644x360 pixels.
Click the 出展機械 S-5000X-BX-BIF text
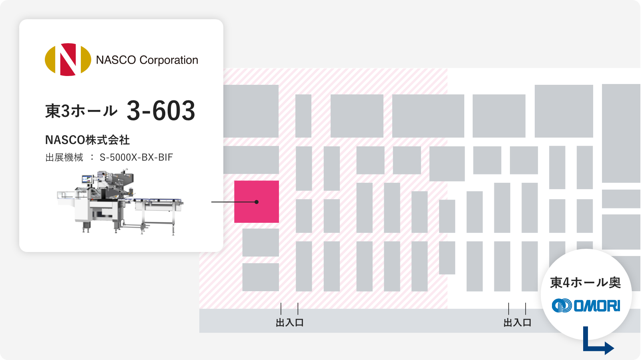pyautogui.click(x=109, y=157)
